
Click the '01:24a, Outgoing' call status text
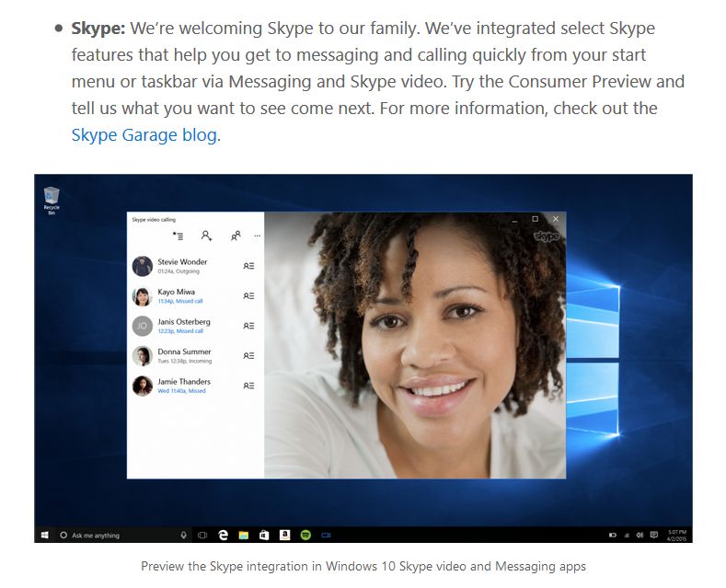point(179,271)
